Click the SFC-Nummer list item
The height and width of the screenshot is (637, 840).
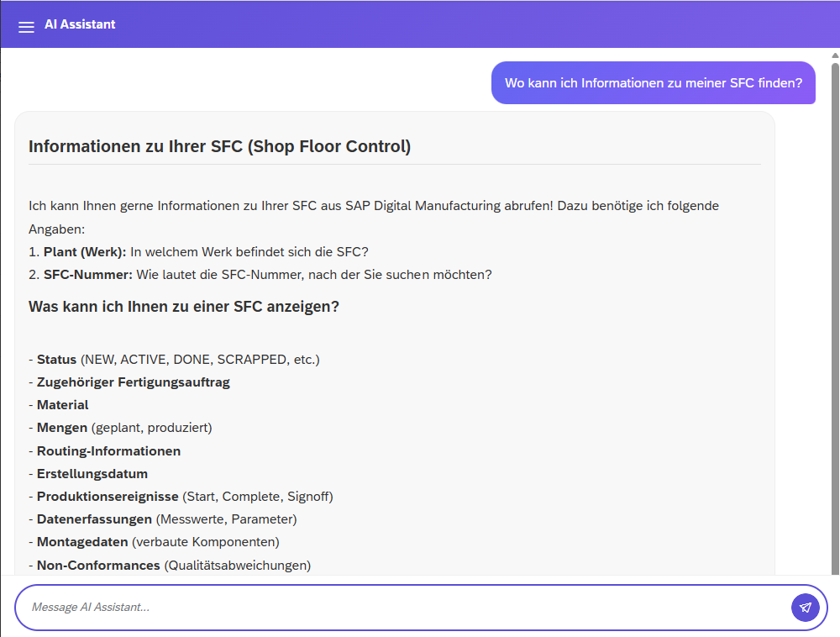pos(260,275)
